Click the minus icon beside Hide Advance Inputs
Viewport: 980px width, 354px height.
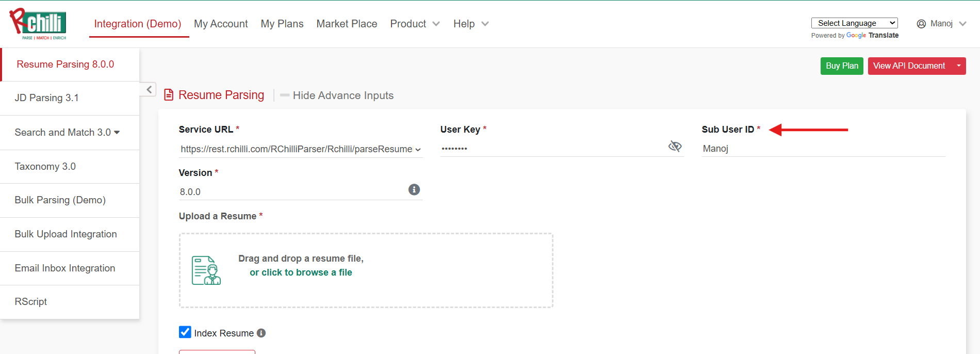(285, 95)
